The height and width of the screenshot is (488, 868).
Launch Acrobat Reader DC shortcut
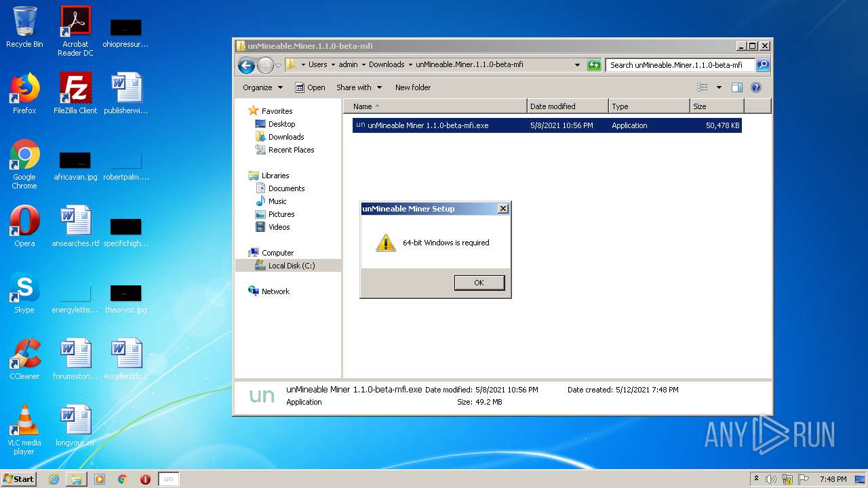[75, 30]
